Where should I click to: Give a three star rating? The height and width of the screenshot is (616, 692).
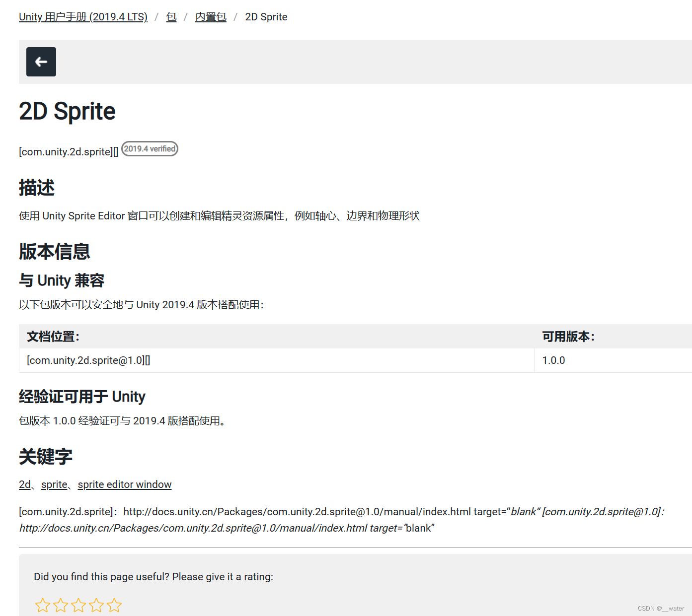click(x=78, y=605)
